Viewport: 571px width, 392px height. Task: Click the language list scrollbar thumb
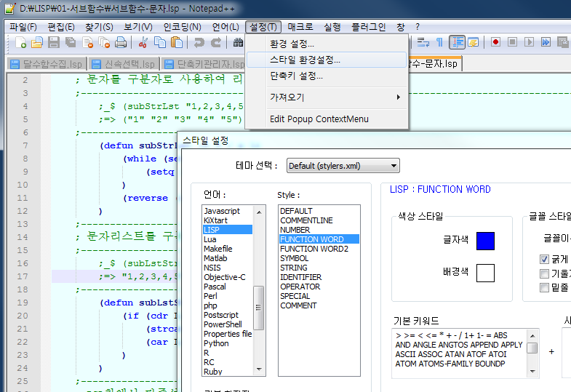coord(259,305)
